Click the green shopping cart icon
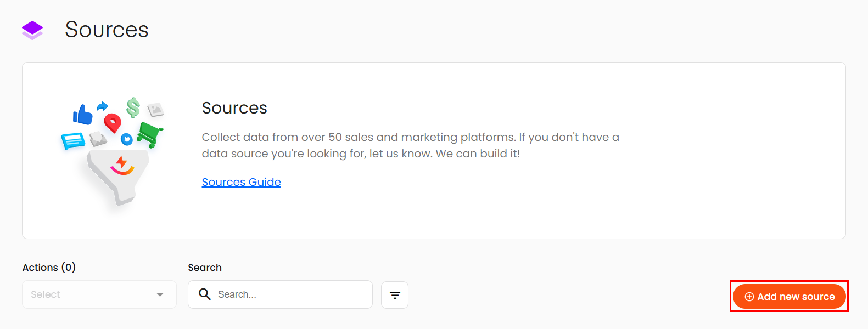868x329 pixels. point(149,133)
